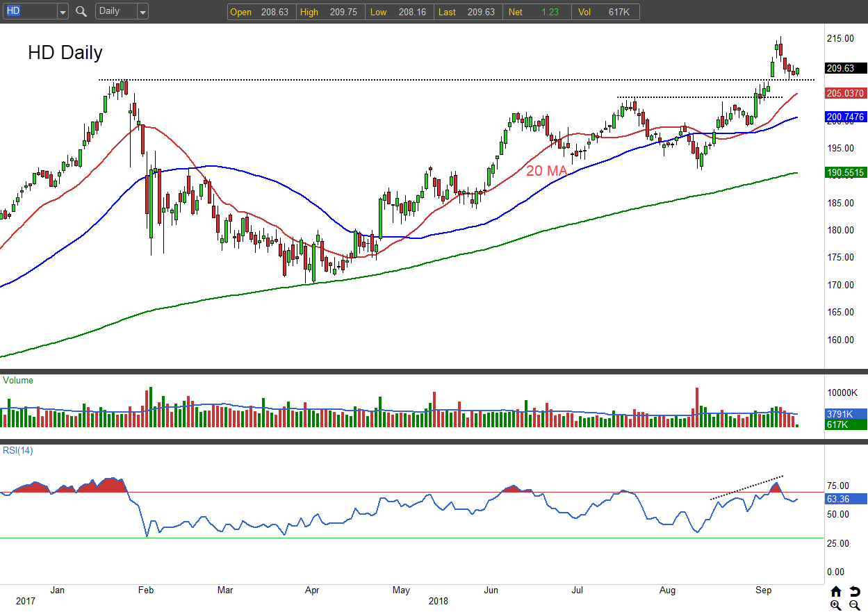The height and width of the screenshot is (612, 868).
Task: Click the 160.00 price axis label
Action: (x=840, y=340)
